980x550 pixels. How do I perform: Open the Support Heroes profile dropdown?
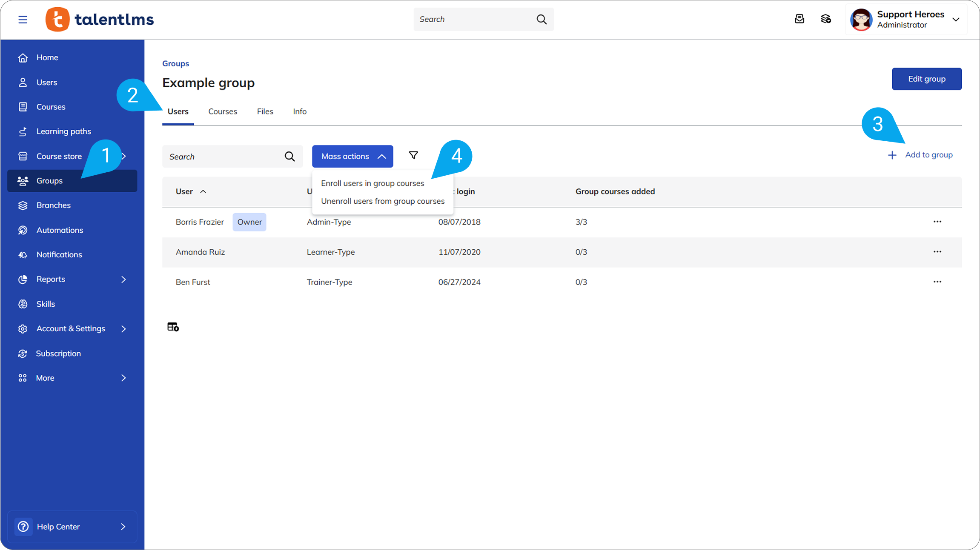click(x=955, y=20)
